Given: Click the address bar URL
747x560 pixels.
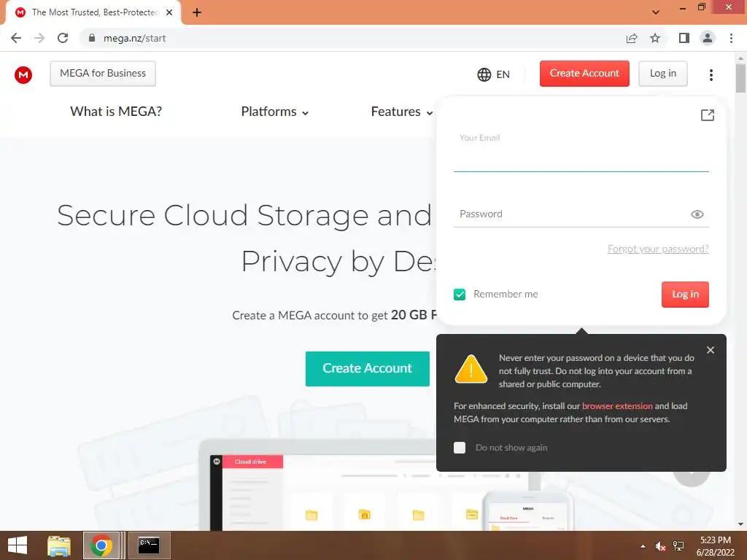Looking at the screenshot, I should coord(134,38).
